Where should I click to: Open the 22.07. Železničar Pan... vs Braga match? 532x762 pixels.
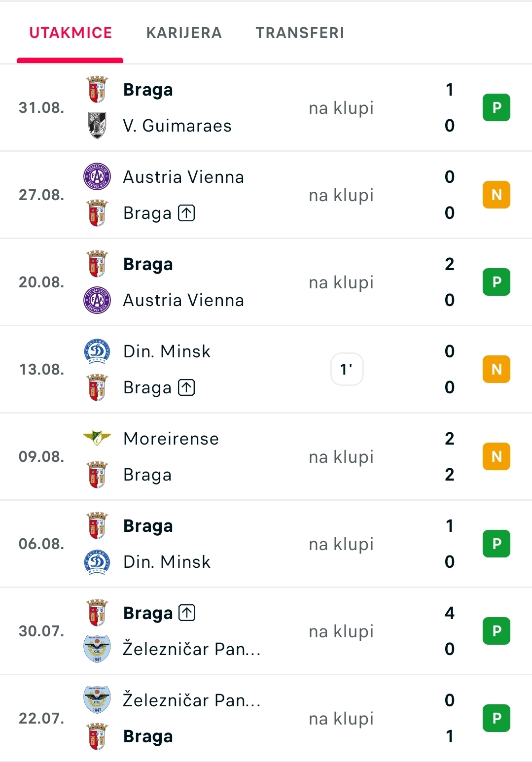266,718
